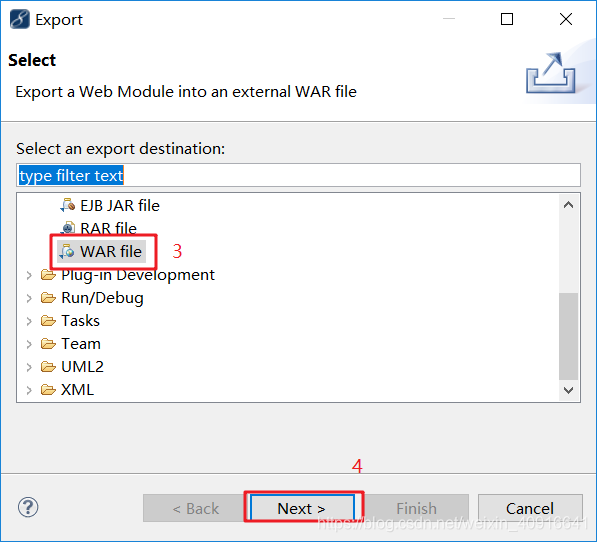Click the export list scrollbar thumb
597x542 pixels.
pos(569,336)
